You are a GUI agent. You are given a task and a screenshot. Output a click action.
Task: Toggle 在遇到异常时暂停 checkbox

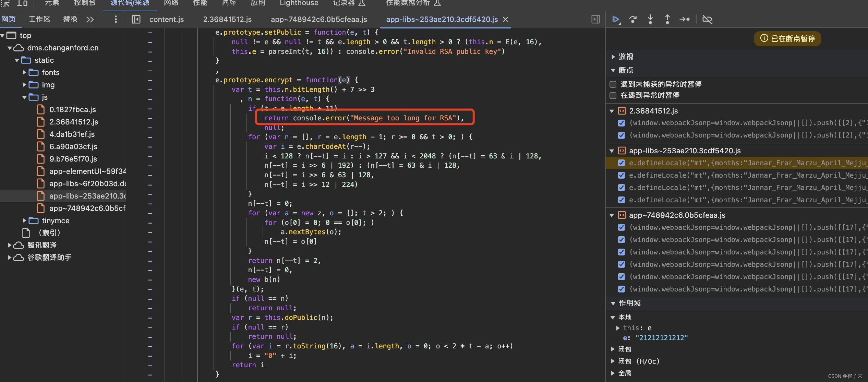tap(613, 95)
